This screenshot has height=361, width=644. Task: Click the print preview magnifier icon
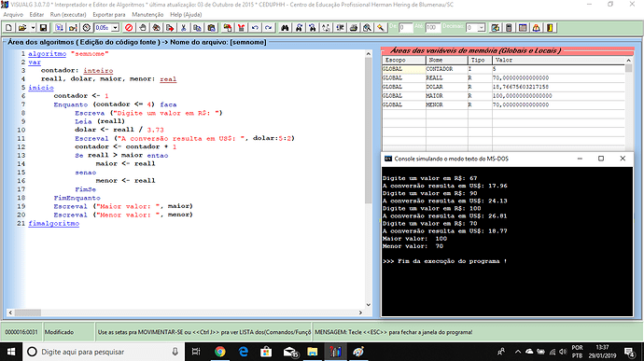tap(367, 27)
